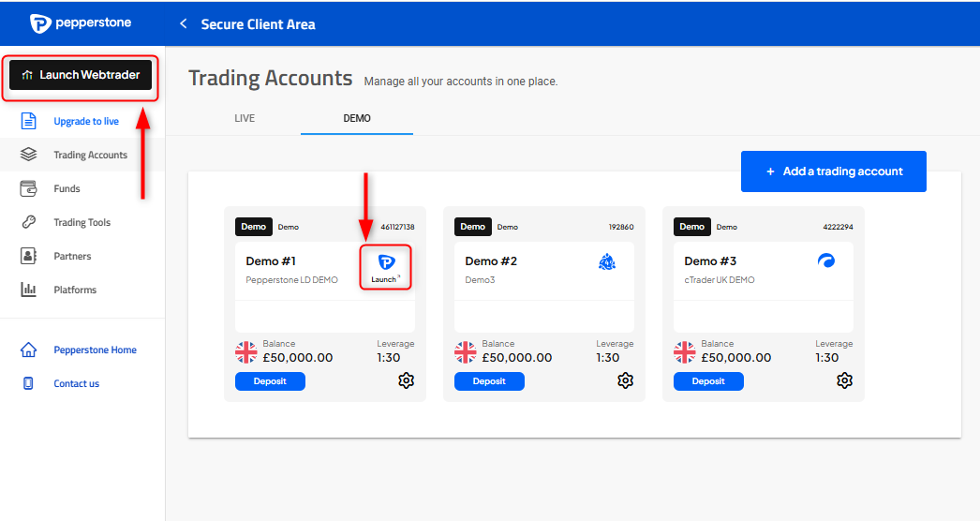Switch to the LIVE accounts tab
This screenshot has width=980, height=521.
pyautogui.click(x=245, y=119)
